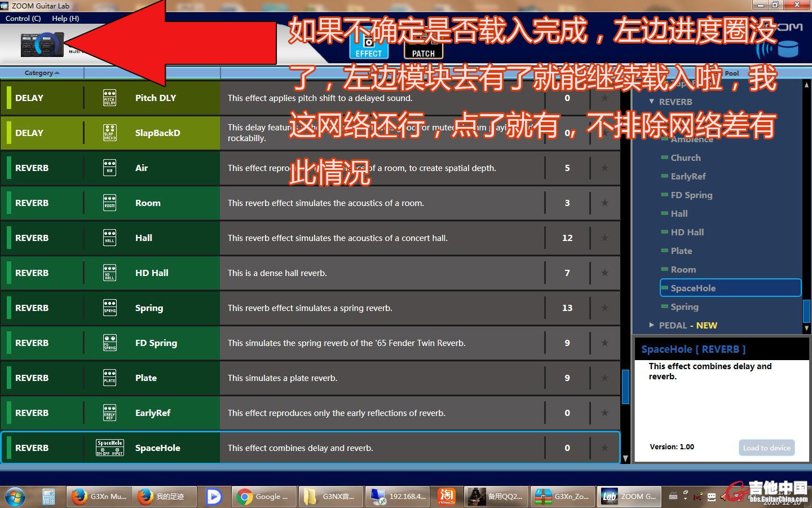
Task: Click the FD Spring pedal icon
Action: tap(110, 343)
